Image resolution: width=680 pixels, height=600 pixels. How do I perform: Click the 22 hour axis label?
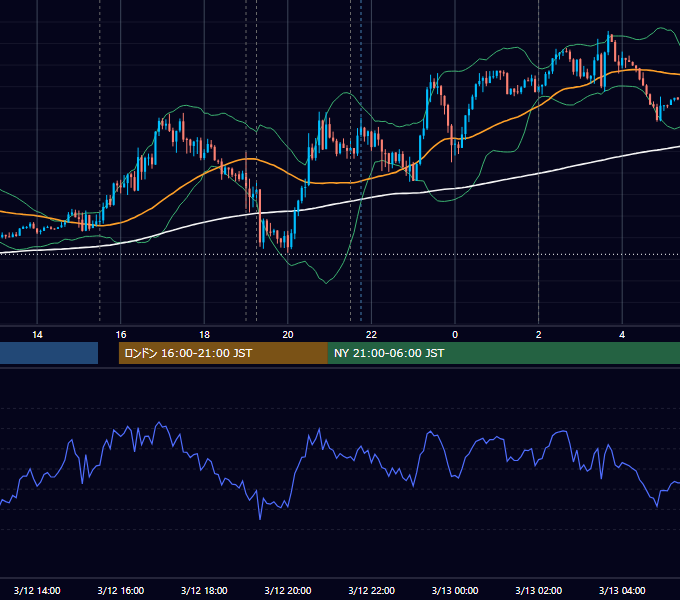click(371, 335)
